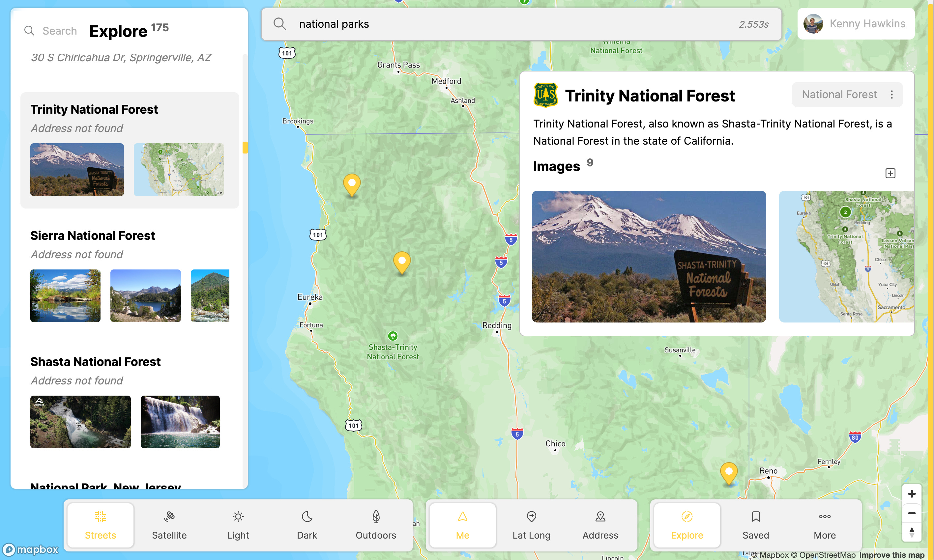Switch to Outdoors map style

pos(376,525)
